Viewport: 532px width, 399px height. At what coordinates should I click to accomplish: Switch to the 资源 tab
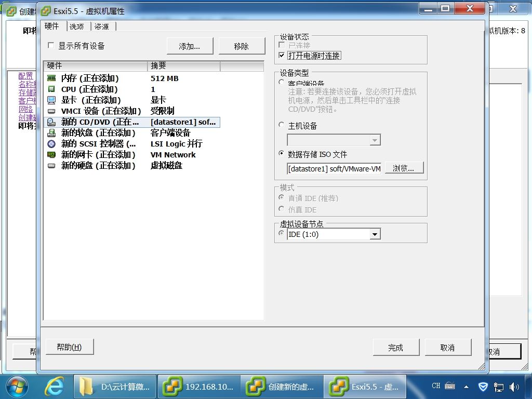(x=102, y=26)
